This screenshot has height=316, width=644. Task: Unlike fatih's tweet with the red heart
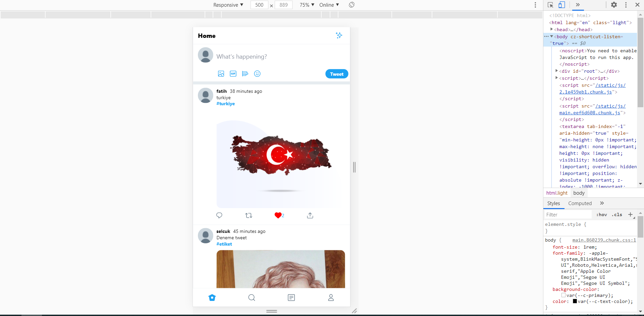coord(278,215)
